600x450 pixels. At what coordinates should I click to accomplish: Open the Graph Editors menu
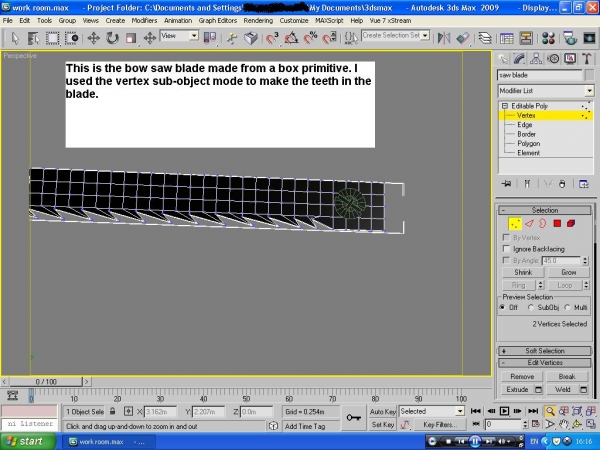point(217,20)
